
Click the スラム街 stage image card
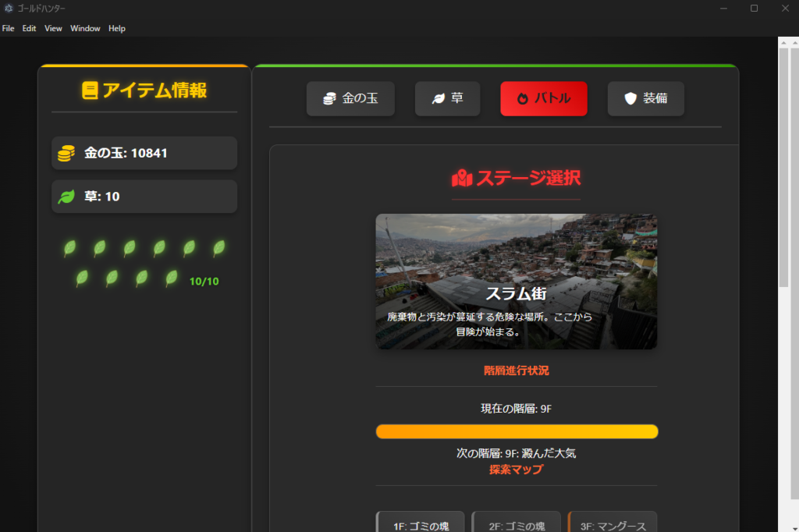pyautogui.click(x=517, y=282)
